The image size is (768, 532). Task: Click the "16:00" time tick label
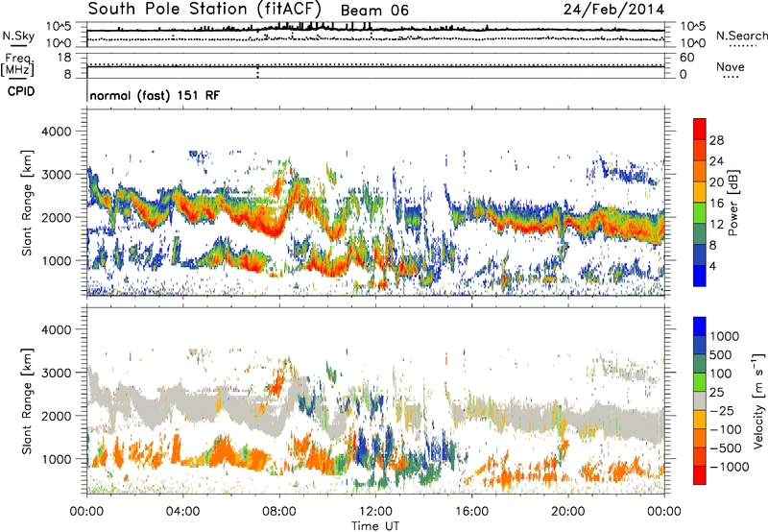pyautogui.click(x=471, y=512)
